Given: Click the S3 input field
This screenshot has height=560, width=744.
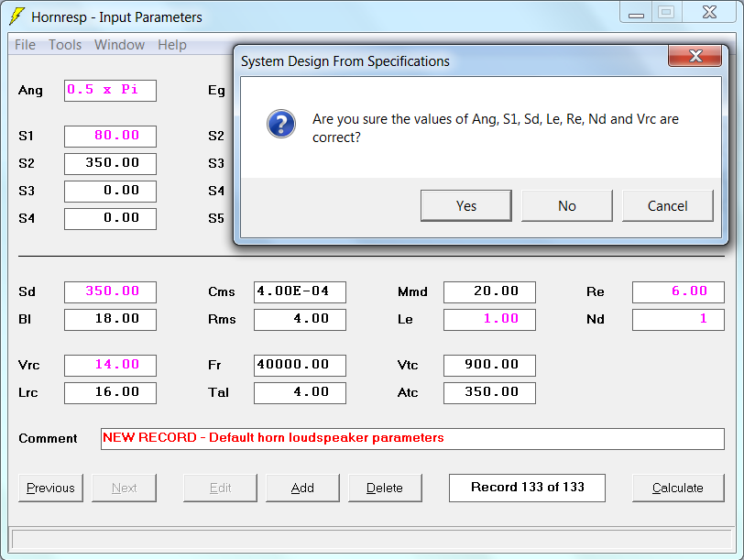Looking at the screenshot, I should pos(110,192).
